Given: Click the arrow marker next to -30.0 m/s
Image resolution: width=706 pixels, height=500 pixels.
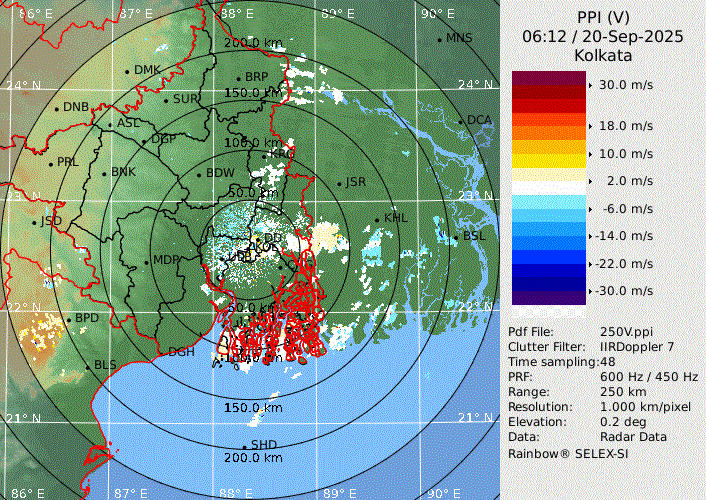Looking at the screenshot, I should (590, 290).
